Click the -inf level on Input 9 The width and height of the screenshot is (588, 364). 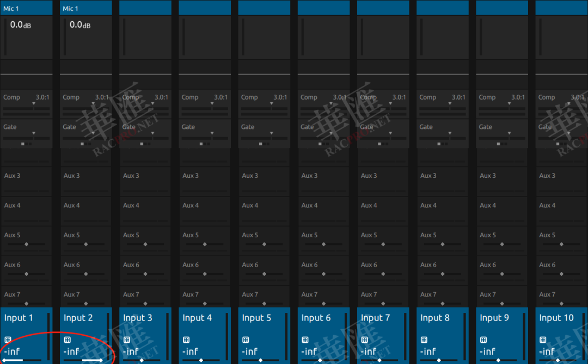tap(487, 351)
